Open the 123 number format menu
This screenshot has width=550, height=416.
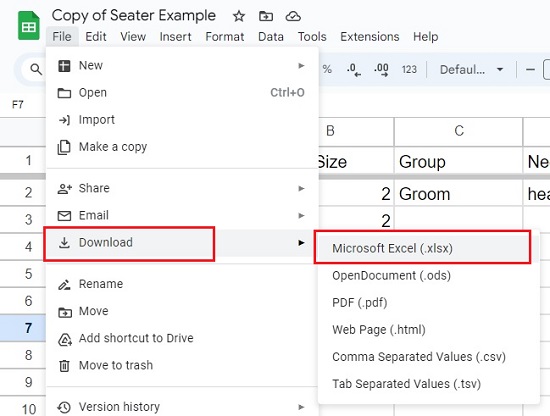[x=409, y=69]
